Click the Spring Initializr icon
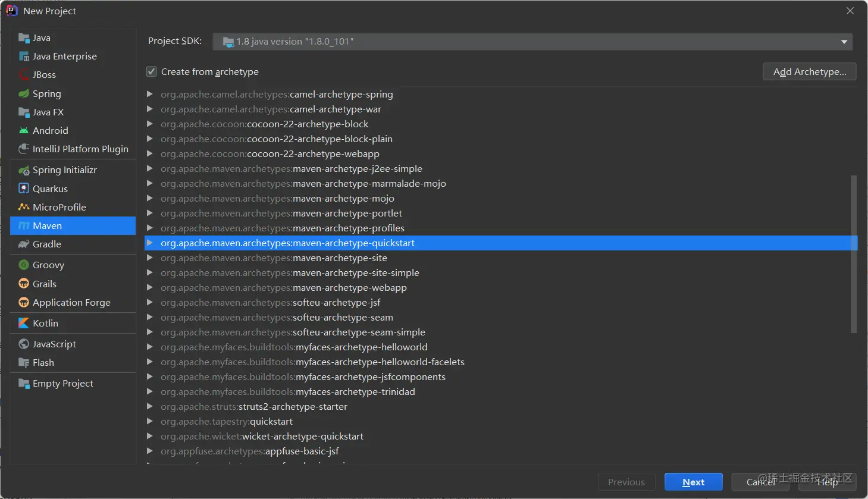The image size is (868, 499). pyautogui.click(x=24, y=170)
